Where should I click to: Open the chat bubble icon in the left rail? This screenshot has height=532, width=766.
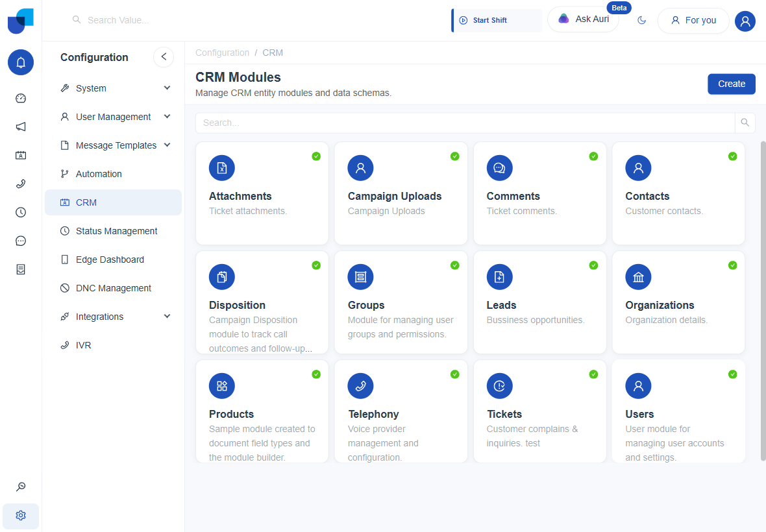[21, 241]
